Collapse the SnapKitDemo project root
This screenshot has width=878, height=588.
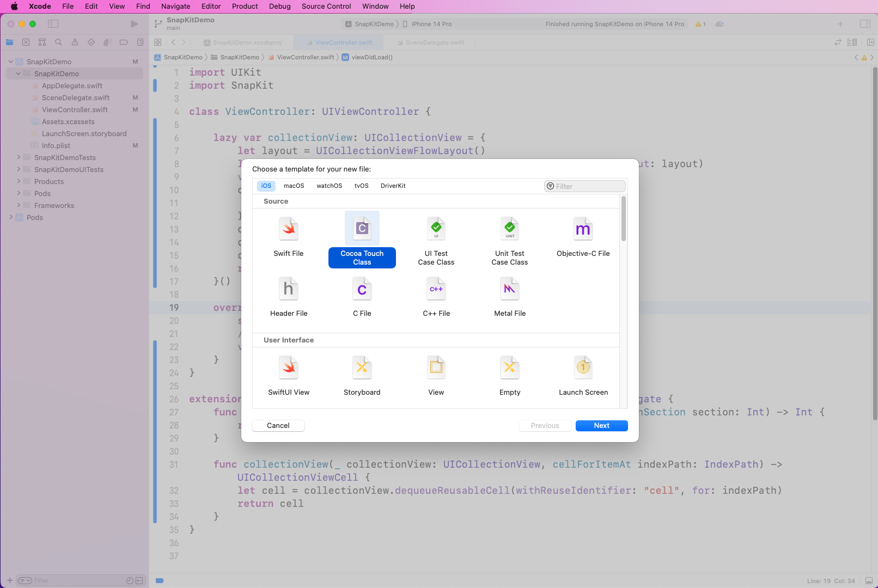[10, 62]
